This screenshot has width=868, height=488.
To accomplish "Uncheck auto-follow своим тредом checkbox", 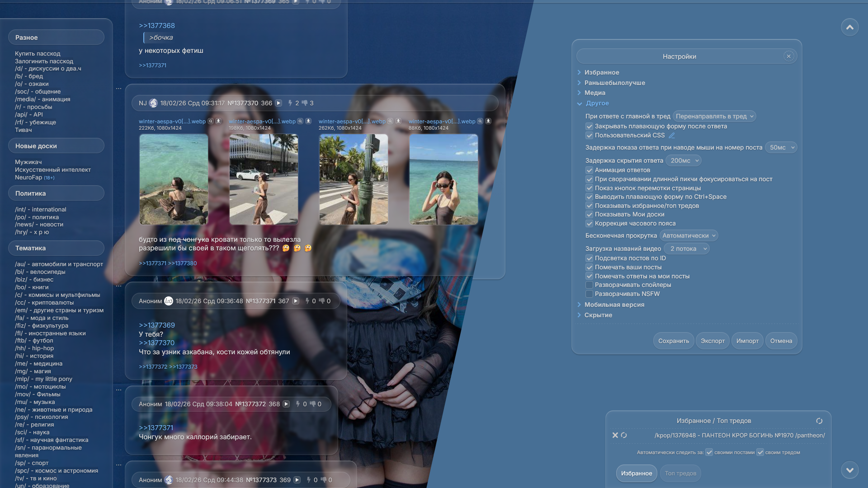I will click(x=760, y=452).
